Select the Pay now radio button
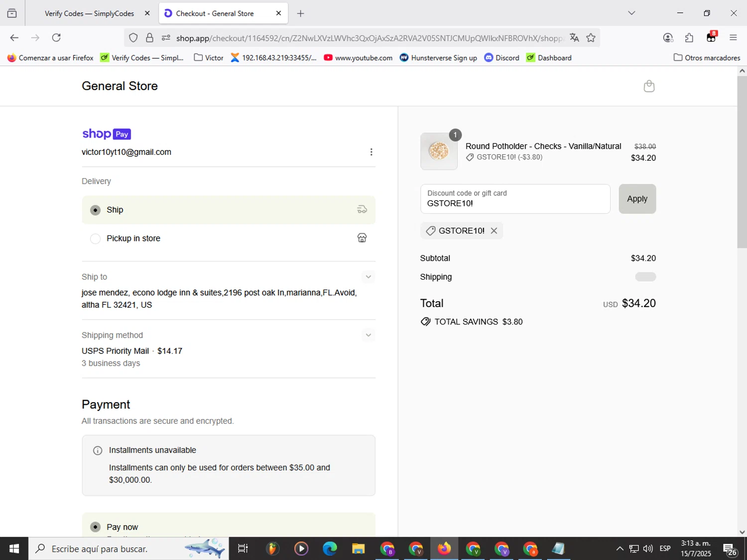 pos(95,527)
